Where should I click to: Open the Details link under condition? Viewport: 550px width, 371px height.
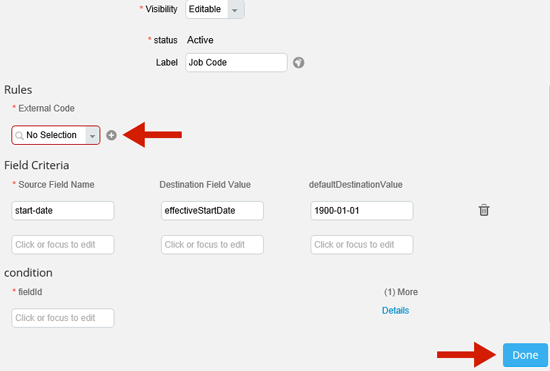(395, 310)
